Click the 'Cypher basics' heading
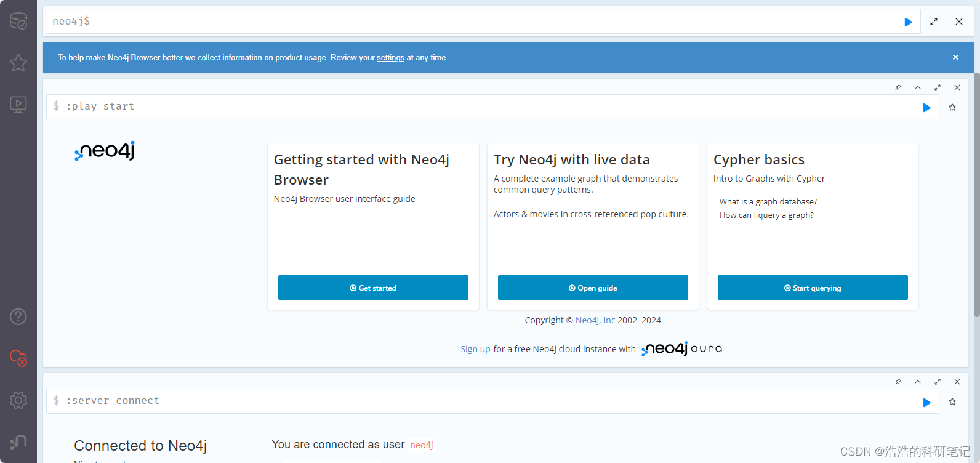 [x=759, y=159]
